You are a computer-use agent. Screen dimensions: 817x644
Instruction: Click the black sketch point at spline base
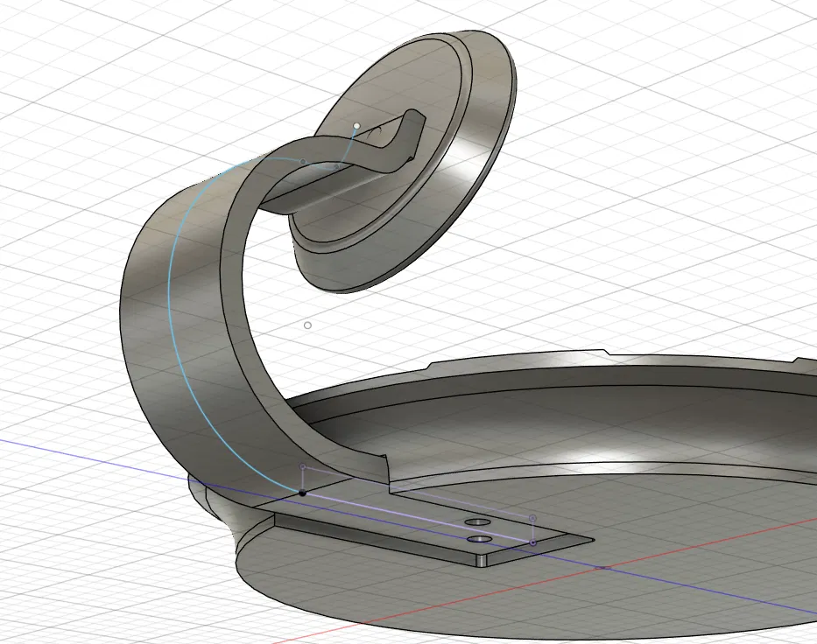(303, 492)
